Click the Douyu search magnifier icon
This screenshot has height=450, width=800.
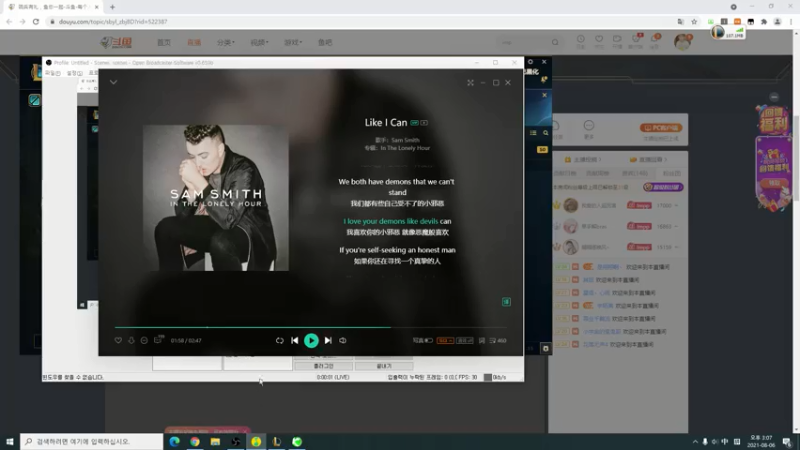pos(555,42)
